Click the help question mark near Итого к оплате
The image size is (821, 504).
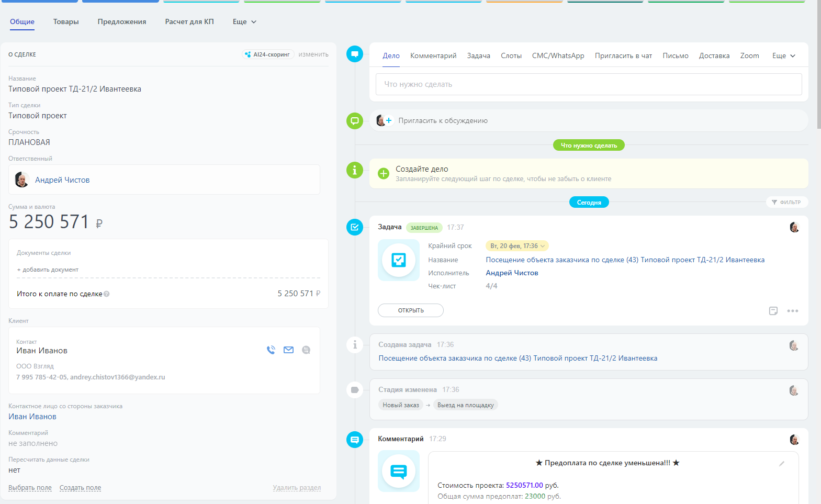[x=107, y=294]
